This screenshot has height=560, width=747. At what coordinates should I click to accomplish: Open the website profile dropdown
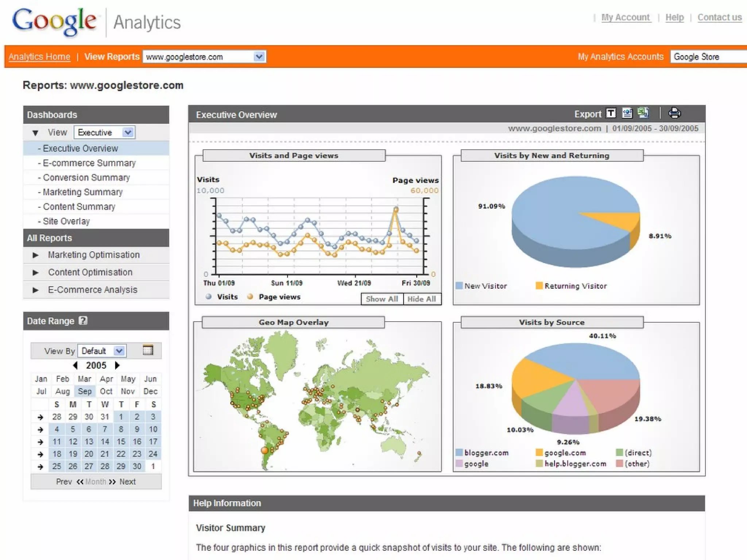[x=259, y=57]
